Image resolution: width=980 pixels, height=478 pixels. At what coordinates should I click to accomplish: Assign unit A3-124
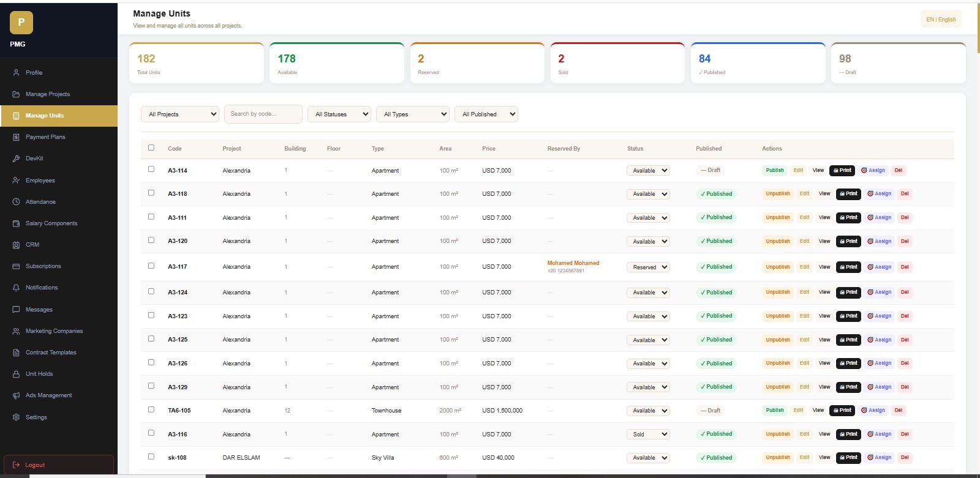880,292
